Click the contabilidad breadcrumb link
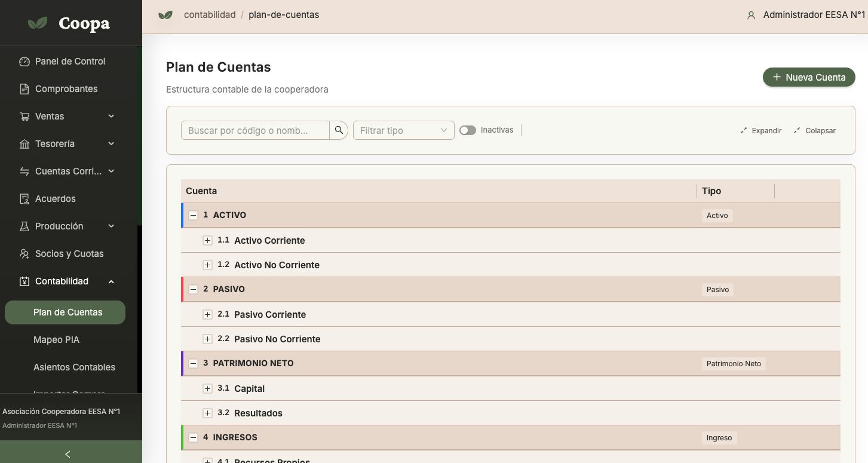 (210, 15)
